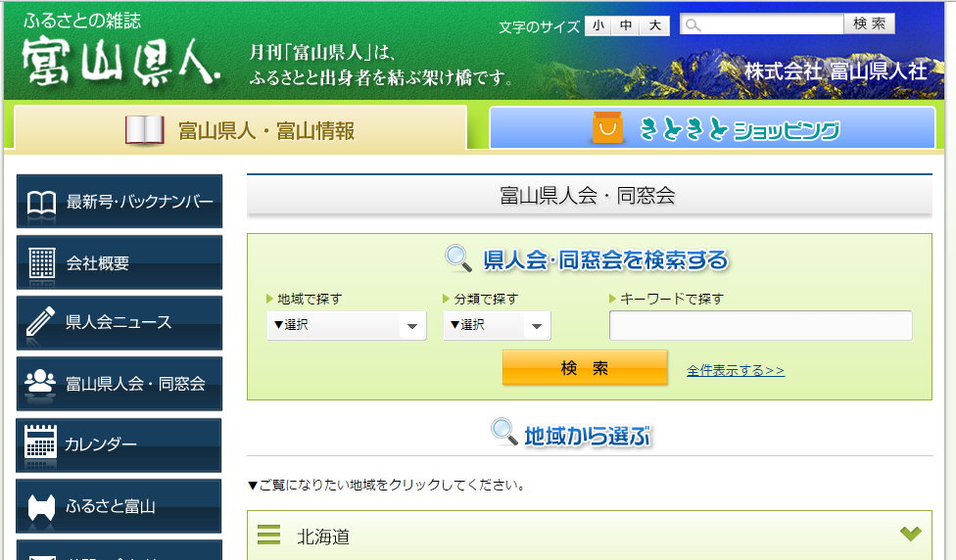Click the people icon beside 富山県人会・同窓会

40,382
